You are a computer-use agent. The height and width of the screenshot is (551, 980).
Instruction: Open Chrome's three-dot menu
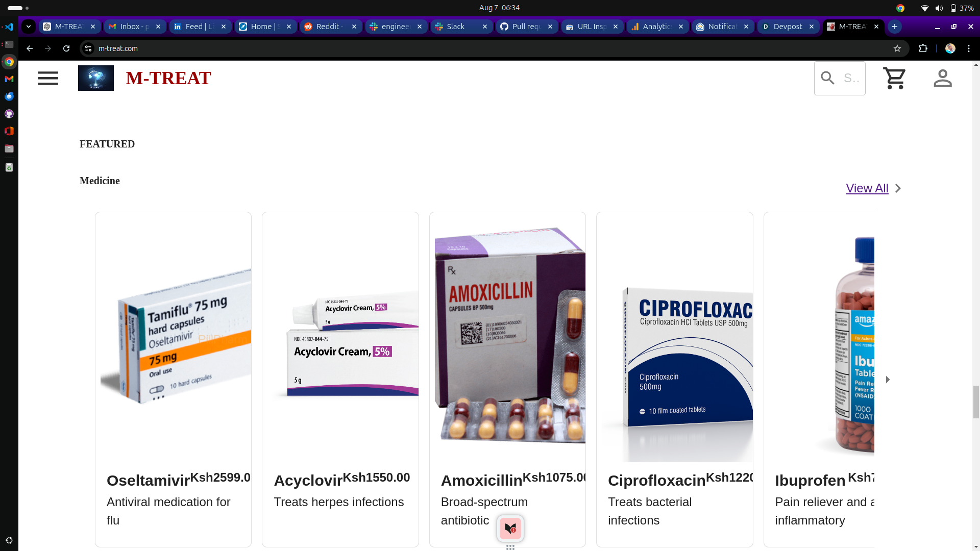(x=969, y=48)
